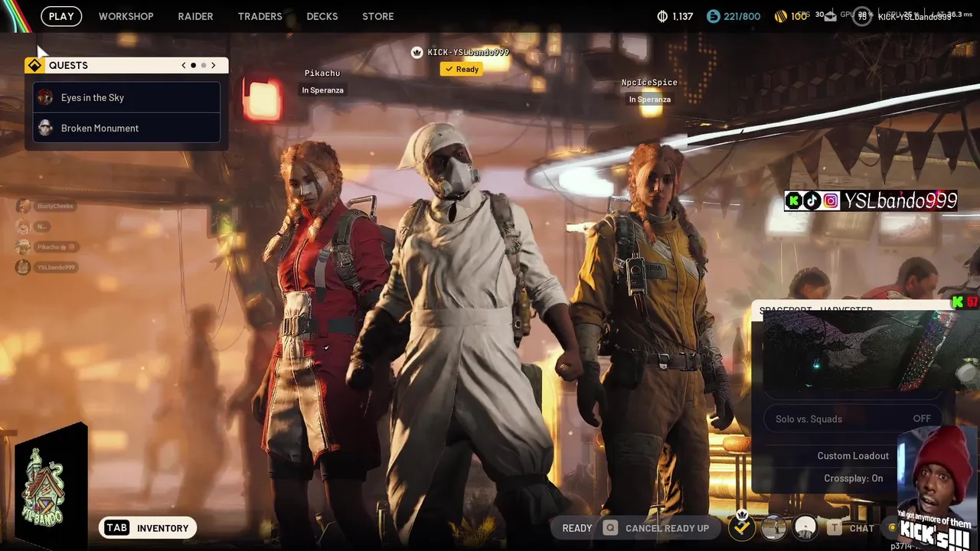980x551 pixels.
Task: Click the Custom Loadout option
Action: (x=853, y=455)
